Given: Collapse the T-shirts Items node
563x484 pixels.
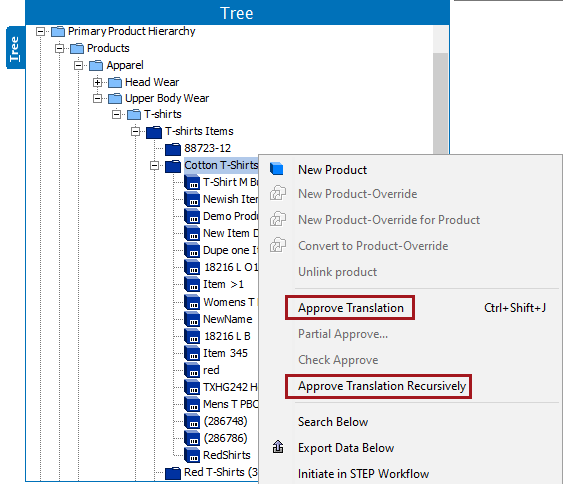Looking at the screenshot, I should (135, 132).
